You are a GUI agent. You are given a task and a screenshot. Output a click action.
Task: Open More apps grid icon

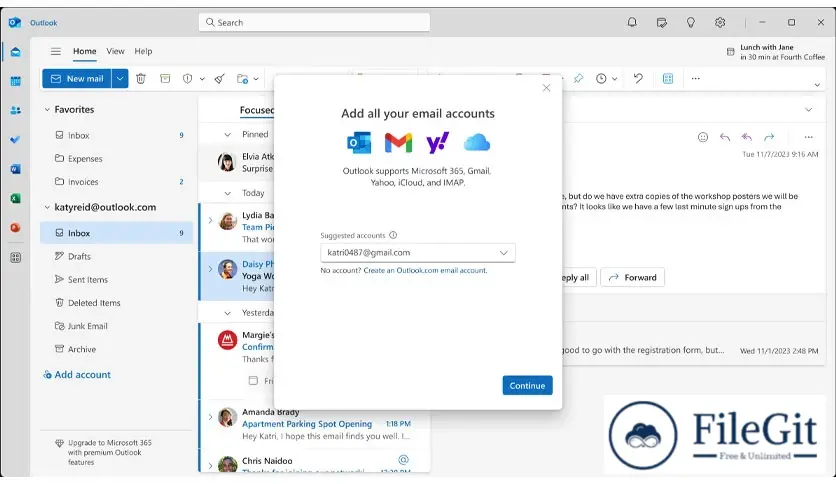click(15, 257)
